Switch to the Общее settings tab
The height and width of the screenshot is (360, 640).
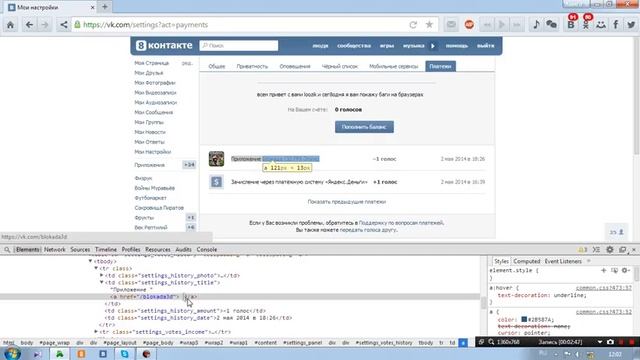point(217,66)
